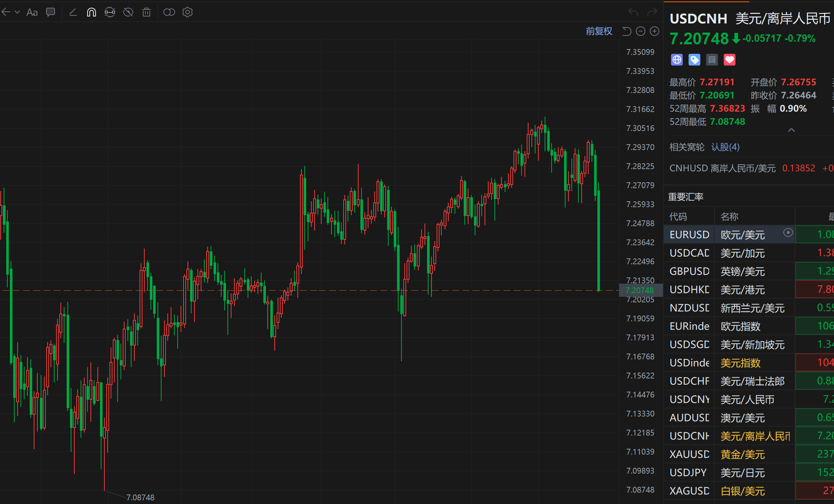Select the AUDUSD 澳元/美元 row
The image size is (834, 504).
tap(749, 418)
